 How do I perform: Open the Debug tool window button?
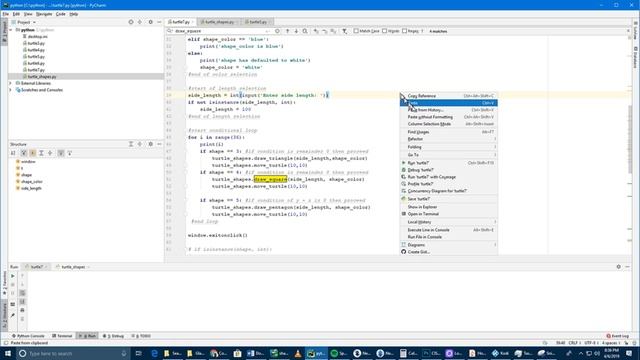tap(113, 336)
